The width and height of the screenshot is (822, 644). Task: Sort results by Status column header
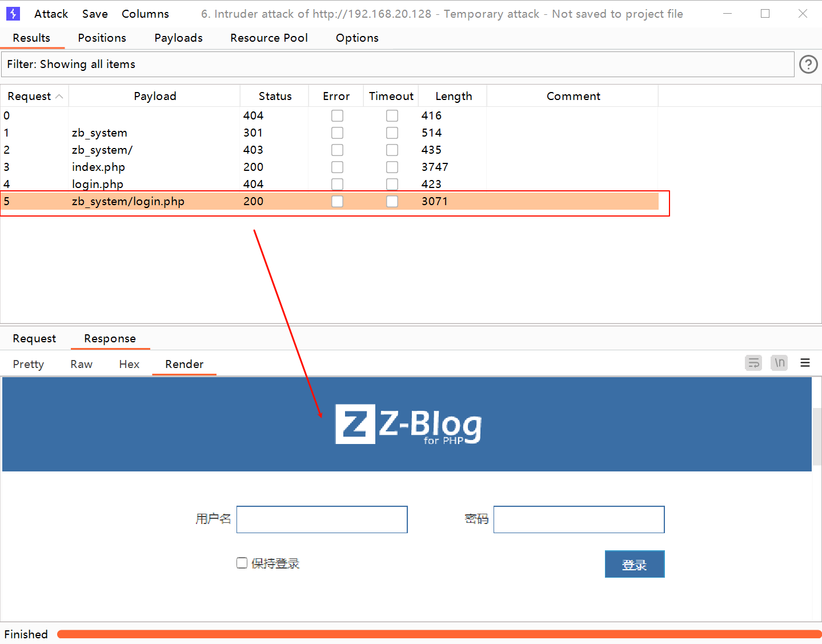[275, 96]
